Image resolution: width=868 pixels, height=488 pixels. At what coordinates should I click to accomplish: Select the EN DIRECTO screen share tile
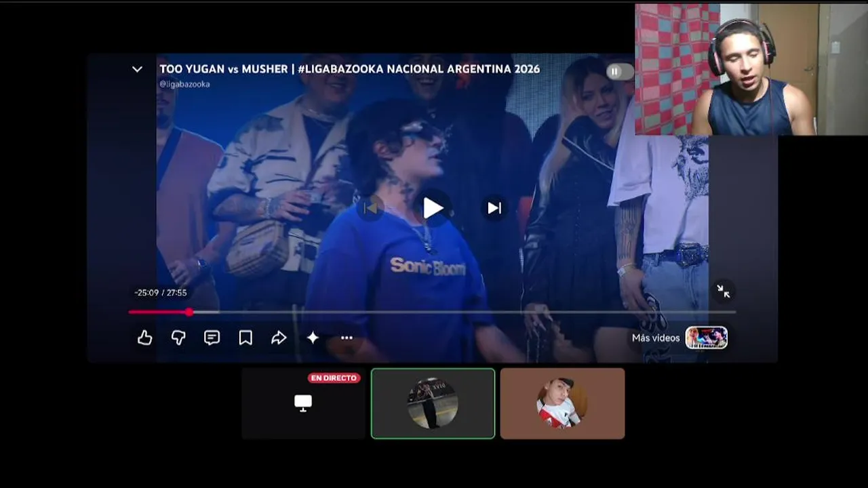tap(303, 403)
